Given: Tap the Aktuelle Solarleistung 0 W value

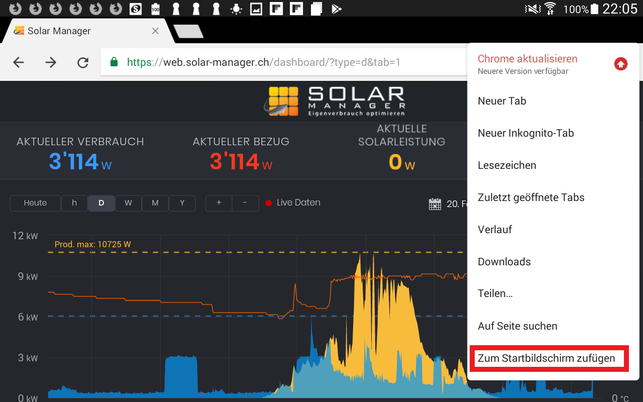Looking at the screenshot, I should point(402,162).
